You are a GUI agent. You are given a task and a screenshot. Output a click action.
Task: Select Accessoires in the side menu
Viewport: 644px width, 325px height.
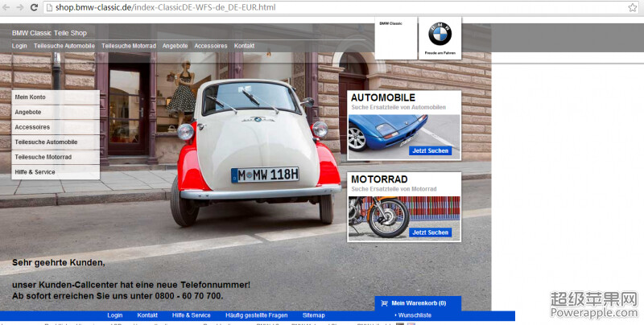coord(56,127)
